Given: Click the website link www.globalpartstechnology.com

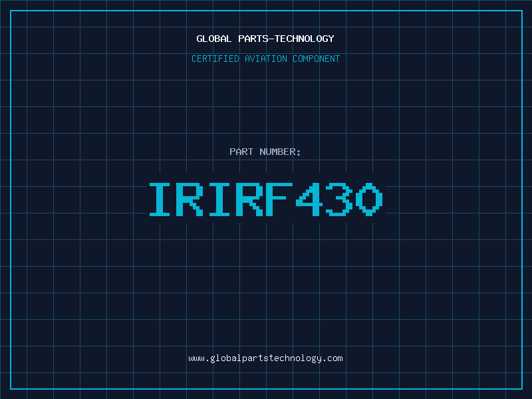Looking at the screenshot, I should (x=265, y=358).
